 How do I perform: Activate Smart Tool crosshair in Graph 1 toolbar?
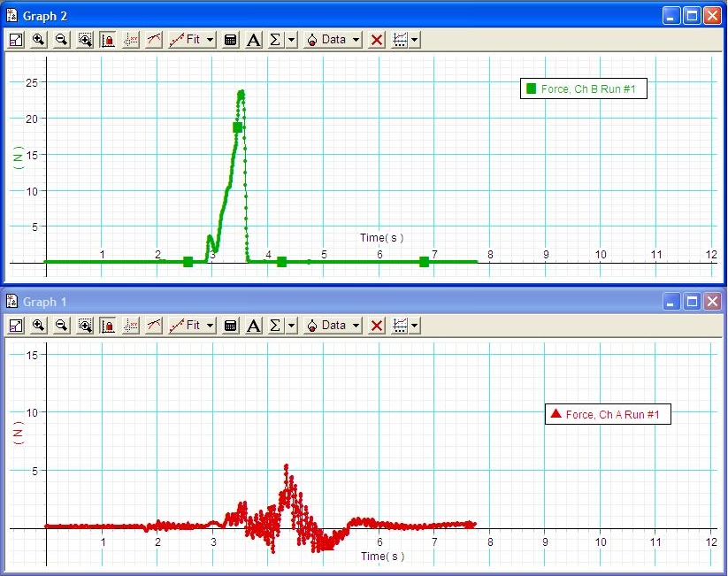point(131,326)
